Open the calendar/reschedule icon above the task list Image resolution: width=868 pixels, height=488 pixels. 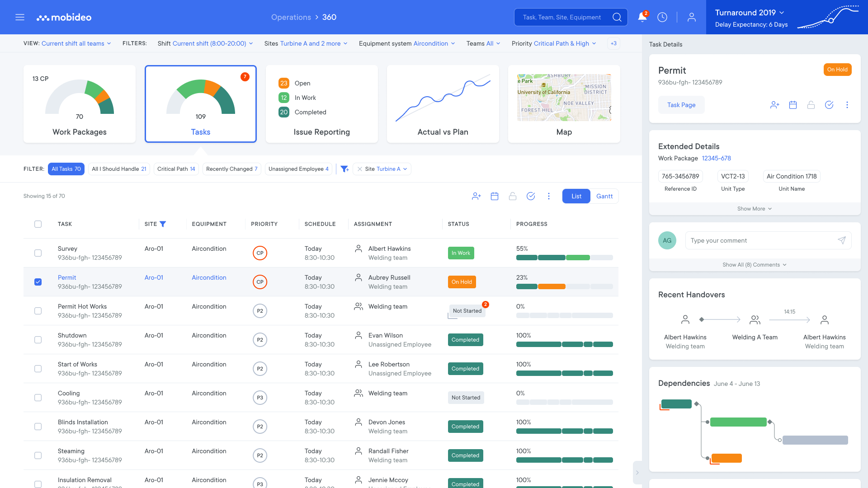(495, 196)
